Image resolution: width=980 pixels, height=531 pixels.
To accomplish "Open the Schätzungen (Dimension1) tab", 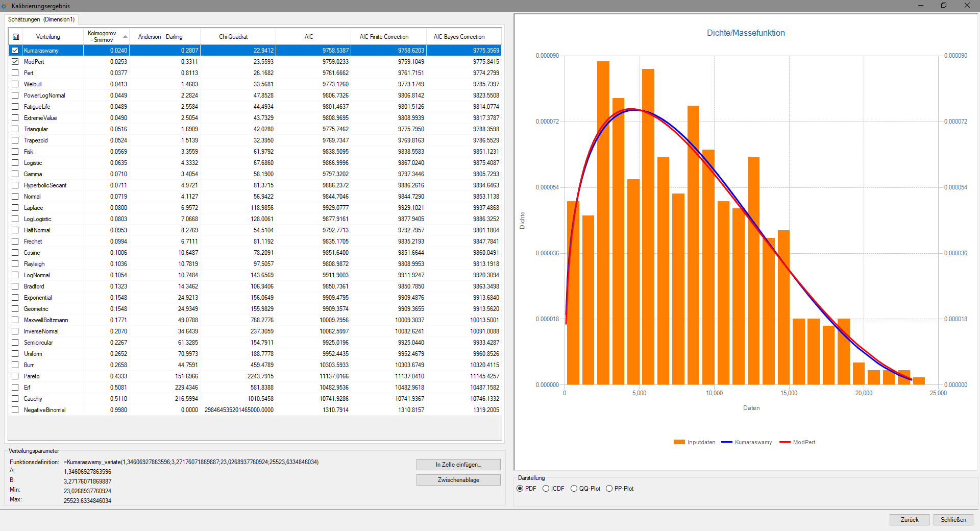I will click(41, 19).
